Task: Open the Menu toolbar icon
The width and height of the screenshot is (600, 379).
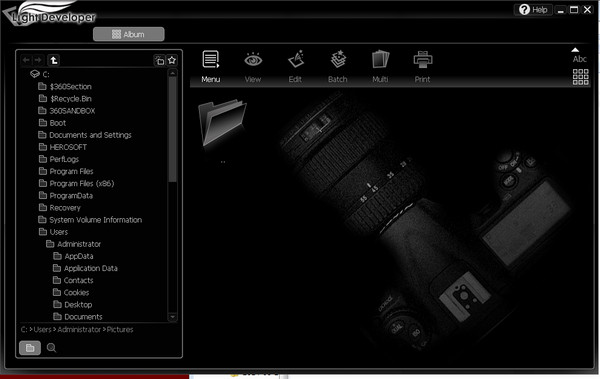Action: [210, 60]
